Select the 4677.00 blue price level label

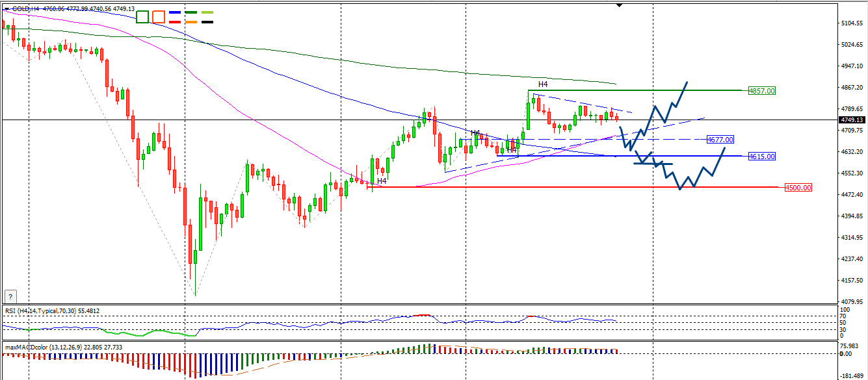click(x=720, y=140)
